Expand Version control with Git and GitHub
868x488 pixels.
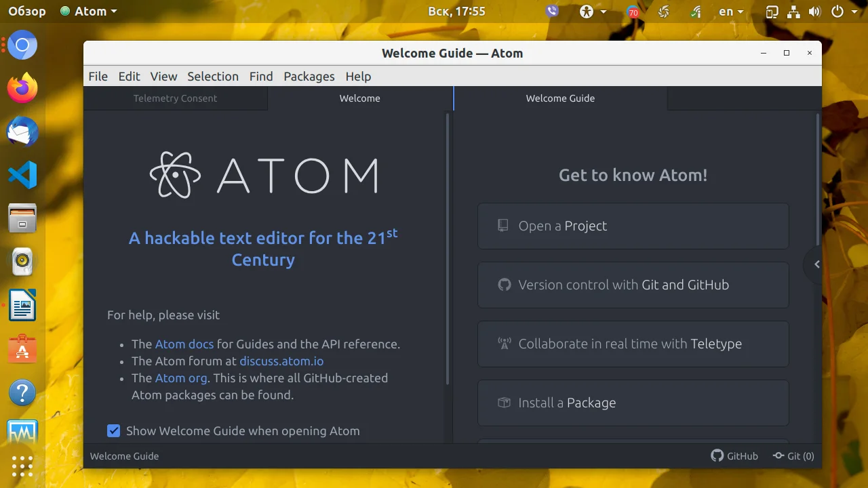pos(633,285)
